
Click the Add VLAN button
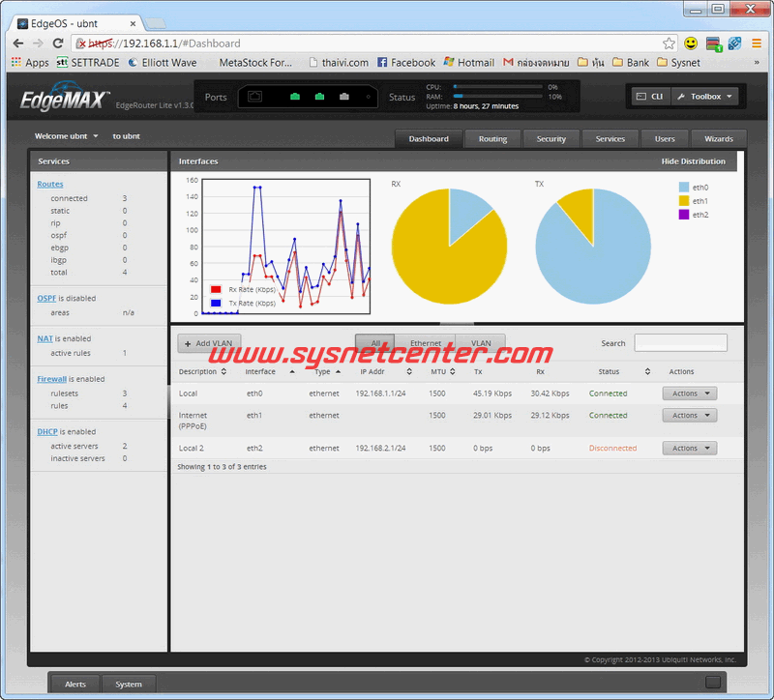(x=209, y=343)
